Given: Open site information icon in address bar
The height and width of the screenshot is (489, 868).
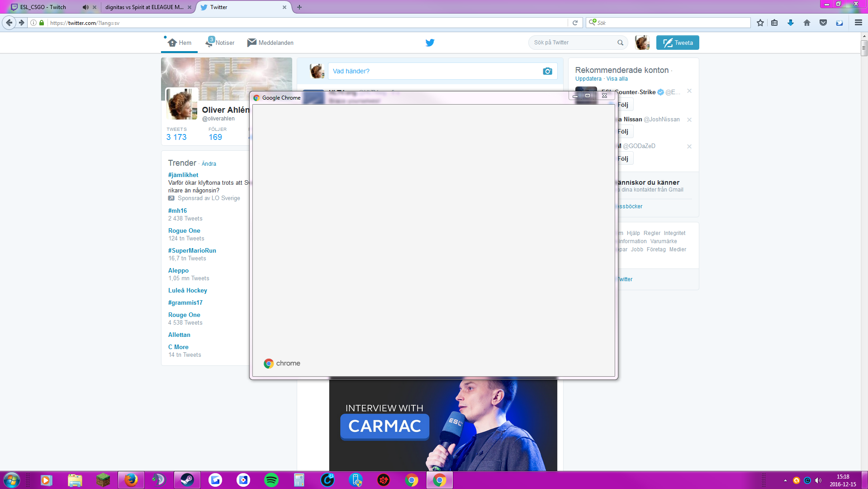Looking at the screenshot, I should [x=33, y=23].
